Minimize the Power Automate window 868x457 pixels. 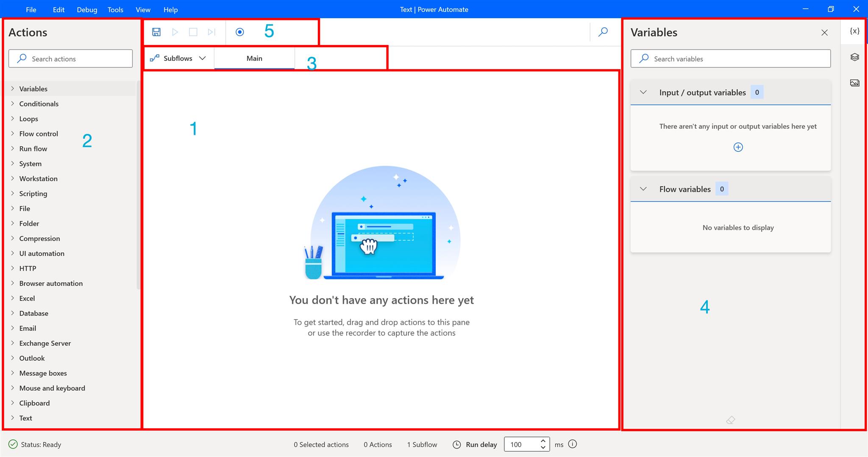pos(805,9)
